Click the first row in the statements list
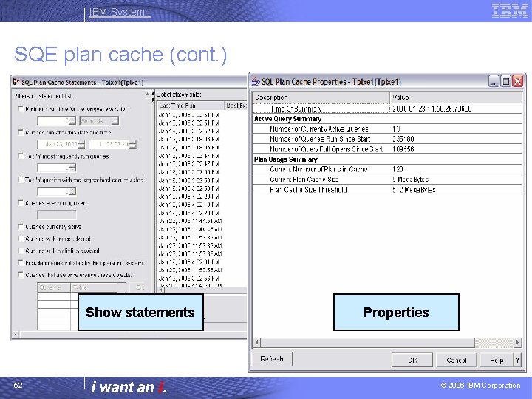The image size is (532, 399). click(202, 115)
